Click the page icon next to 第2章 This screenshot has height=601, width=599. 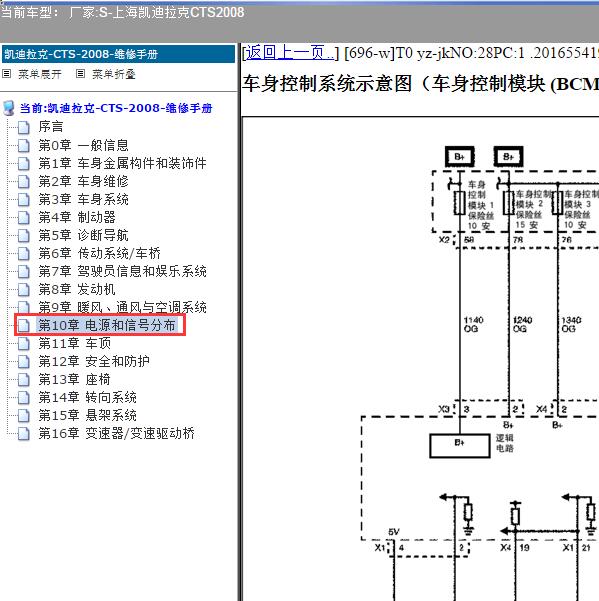[24, 181]
